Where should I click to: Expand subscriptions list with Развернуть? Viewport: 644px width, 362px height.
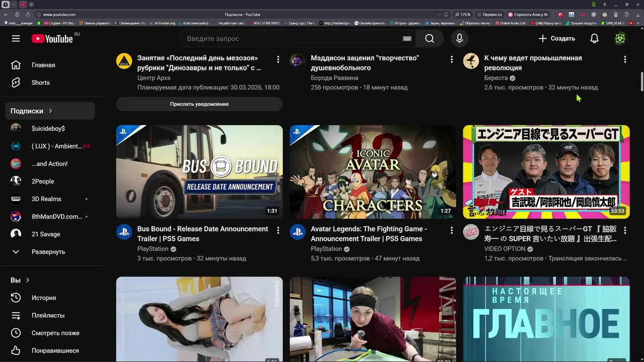[x=50, y=252]
